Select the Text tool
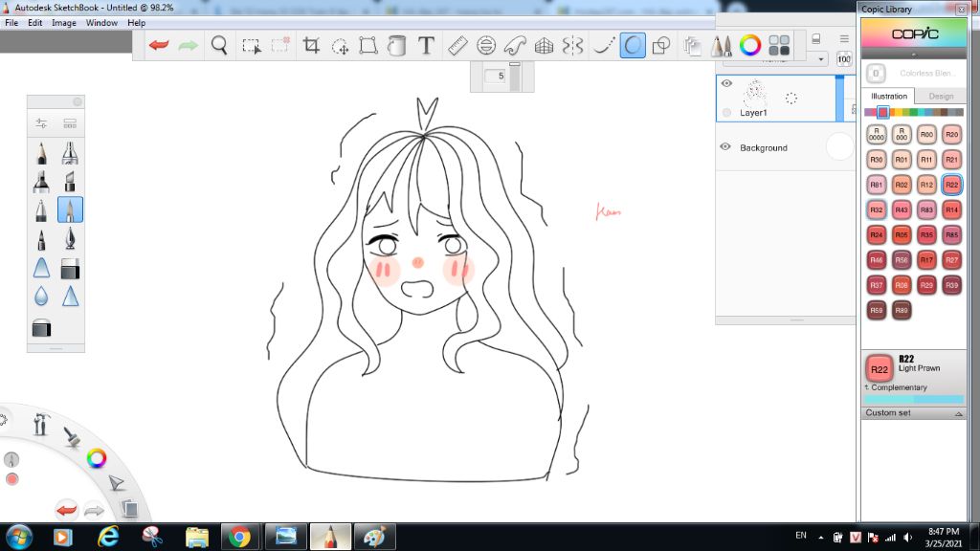This screenshot has width=980, height=551. point(426,45)
